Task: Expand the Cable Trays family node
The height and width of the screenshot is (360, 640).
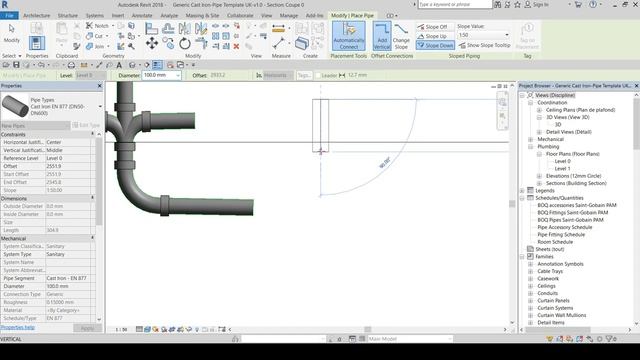Action: pyautogui.click(x=531, y=271)
